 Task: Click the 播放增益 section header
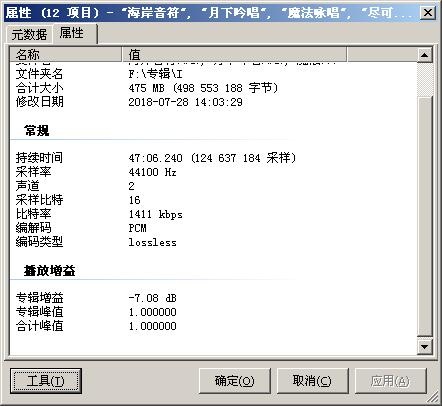coord(49,271)
